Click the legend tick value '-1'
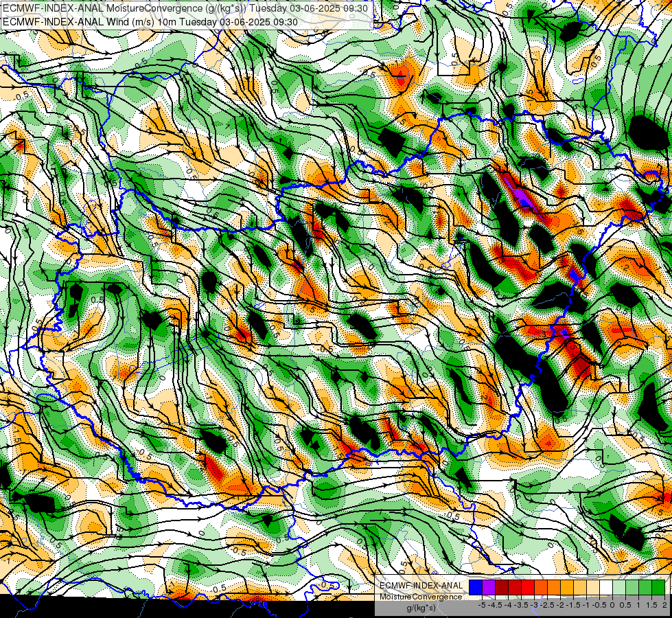Viewport: 672px width, 618px height. pos(586,605)
